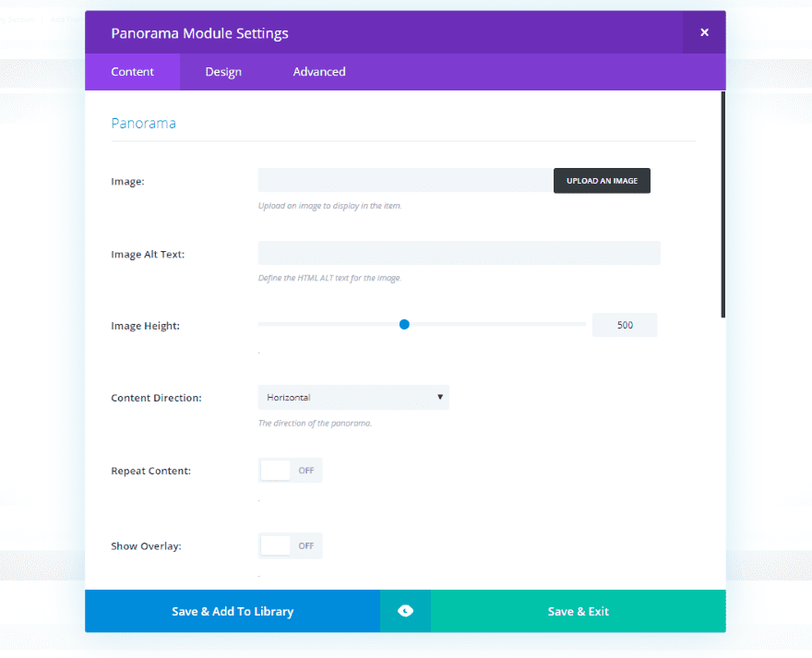
Task: Click the Image Height slider handle
Action: [404, 325]
